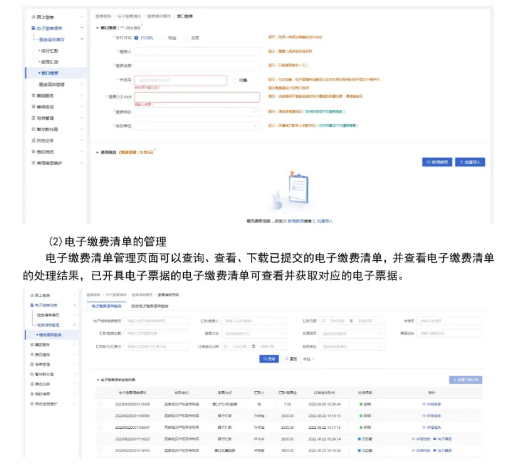Select the POS机 payment method radio

136,38
